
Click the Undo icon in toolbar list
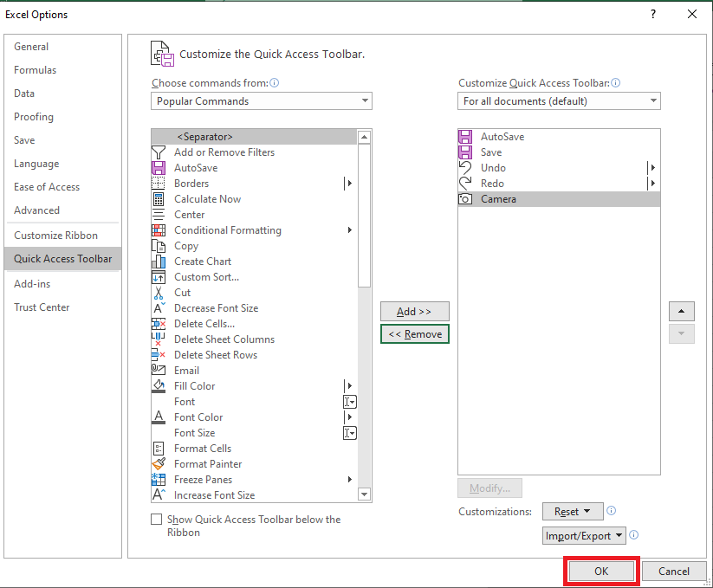[x=465, y=168]
